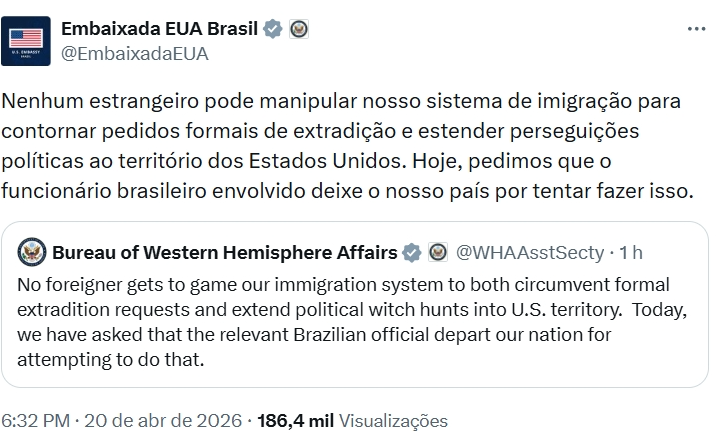Click the government seal badge next to Embaixada EUA Brasil

click(298, 30)
